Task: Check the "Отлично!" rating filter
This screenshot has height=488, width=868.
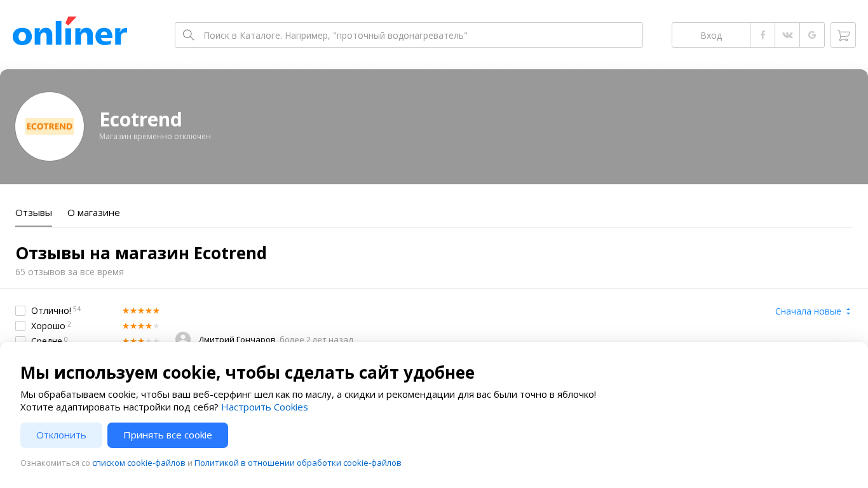Action: click(x=20, y=311)
